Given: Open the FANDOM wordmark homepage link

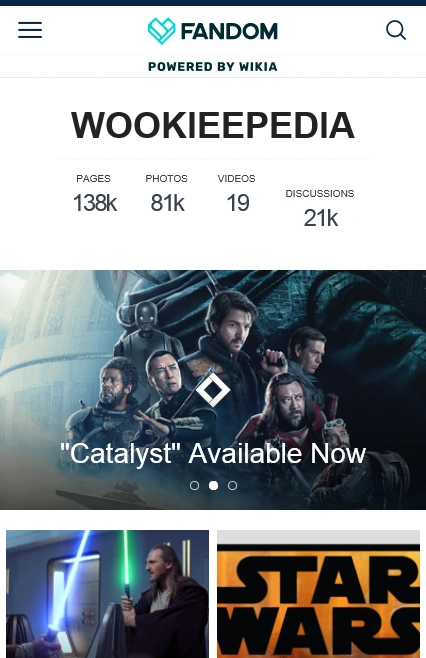Looking at the screenshot, I should 229,31.
